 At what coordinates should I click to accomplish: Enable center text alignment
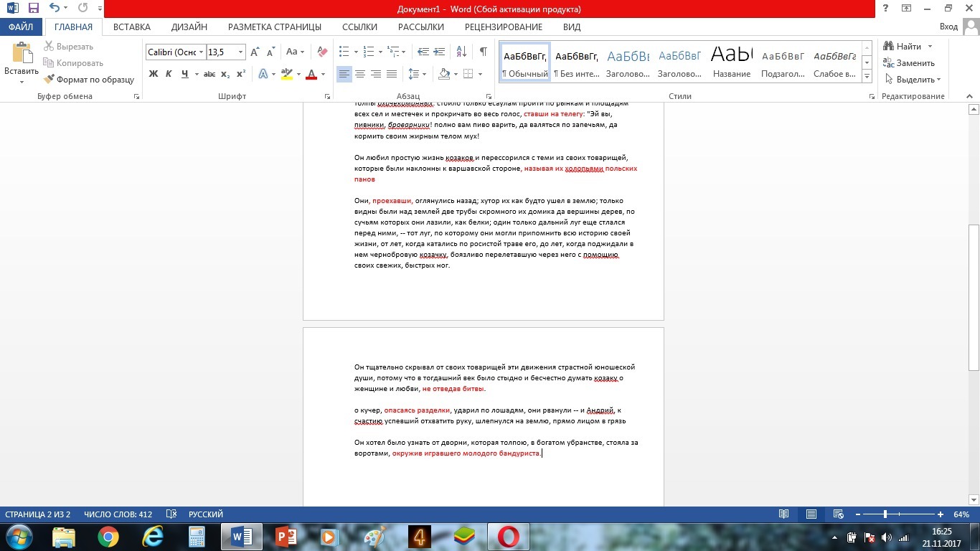(x=360, y=74)
